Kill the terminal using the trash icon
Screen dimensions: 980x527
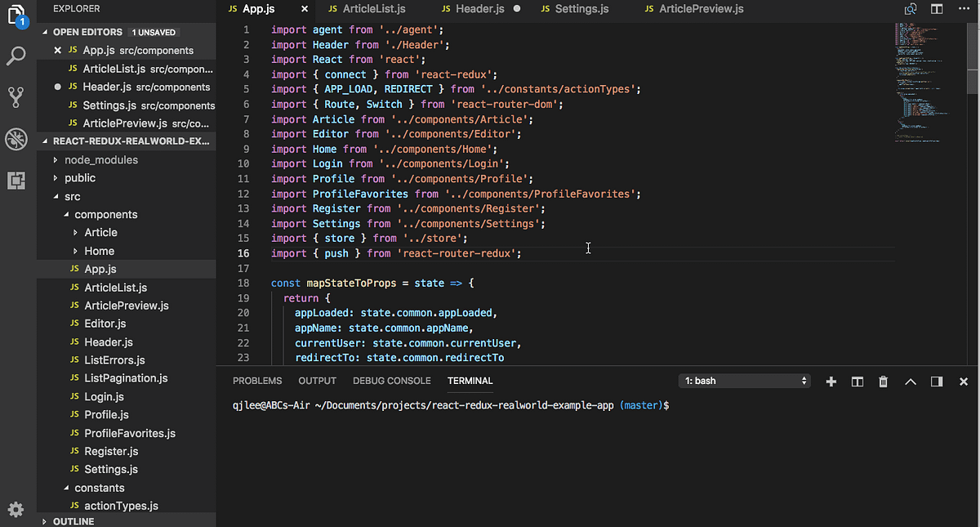click(x=883, y=381)
